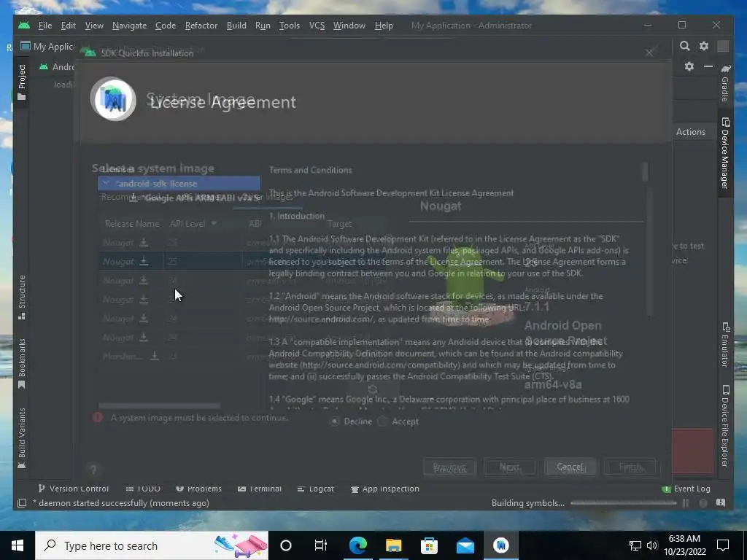Image resolution: width=747 pixels, height=560 pixels.
Task: Open the Build Variants tool window
Action: (21, 438)
